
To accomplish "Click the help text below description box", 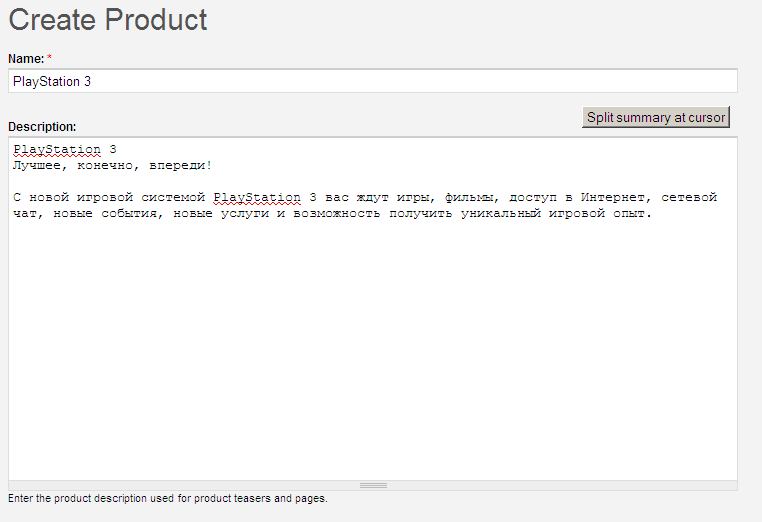I will point(168,498).
